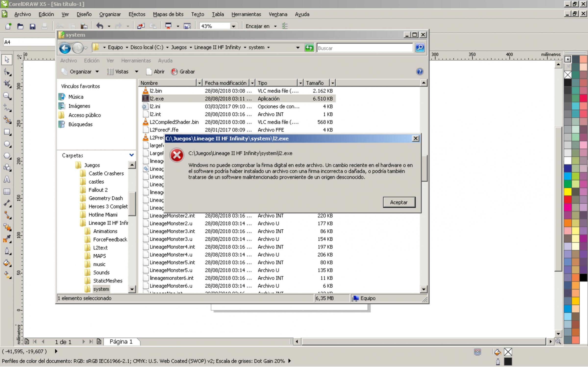This screenshot has width=588, height=367.
Task: Click the search magnifier button in Explorer
Action: coord(420,47)
